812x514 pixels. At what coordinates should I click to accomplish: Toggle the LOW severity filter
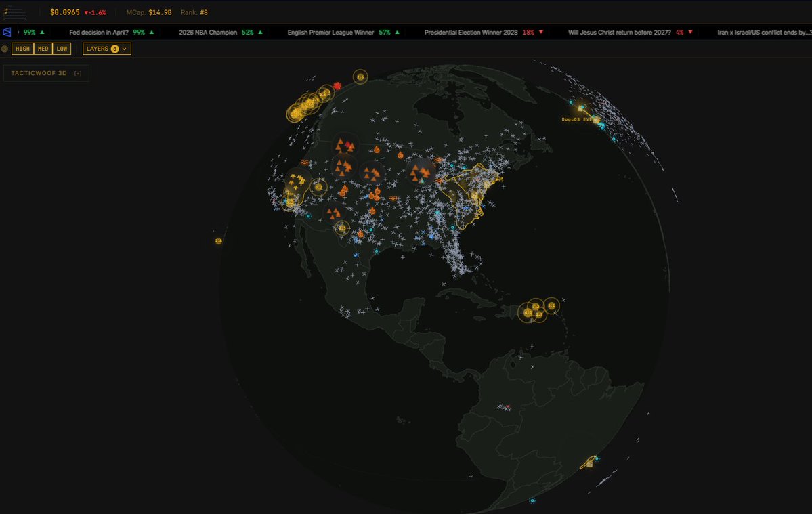pos(60,48)
